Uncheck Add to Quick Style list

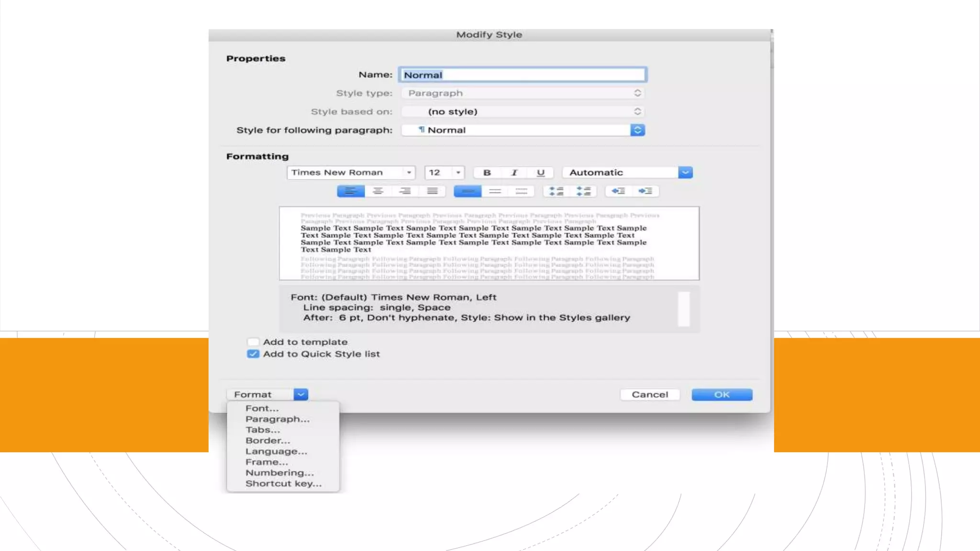(x=253, y=354)
